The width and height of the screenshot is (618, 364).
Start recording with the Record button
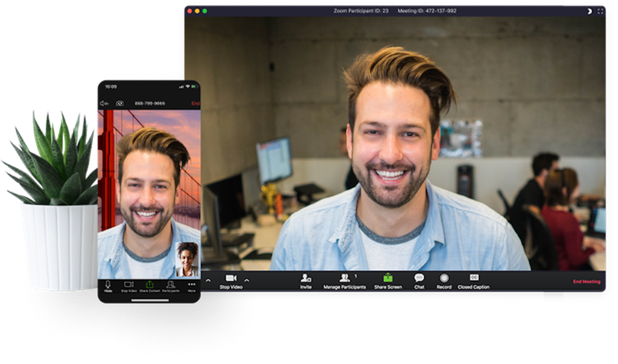pos(444,279)
